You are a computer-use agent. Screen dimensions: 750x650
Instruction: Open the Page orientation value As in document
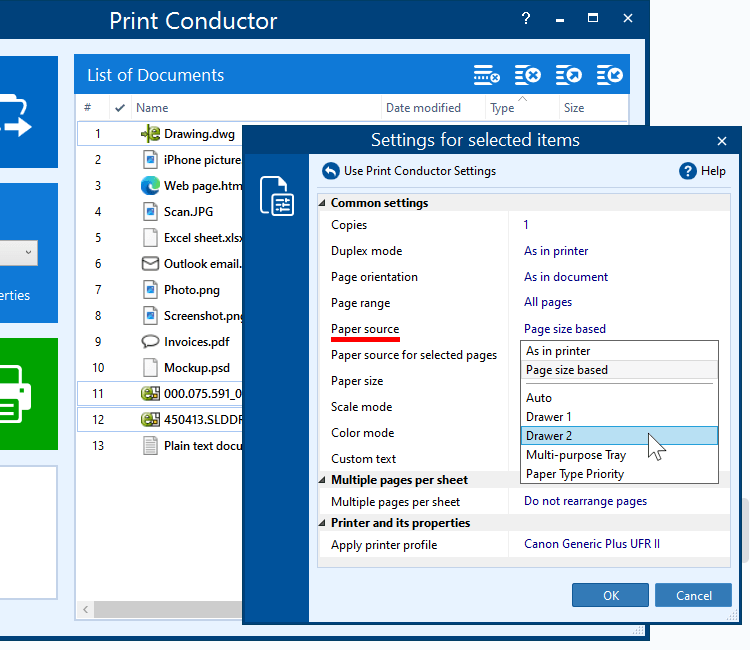(x=566, y=276)
